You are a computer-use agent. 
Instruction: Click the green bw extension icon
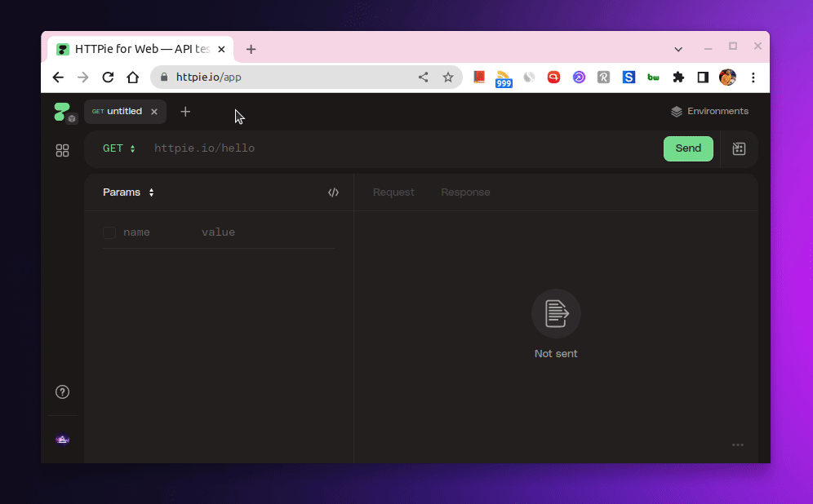click(x=653, y=77)
